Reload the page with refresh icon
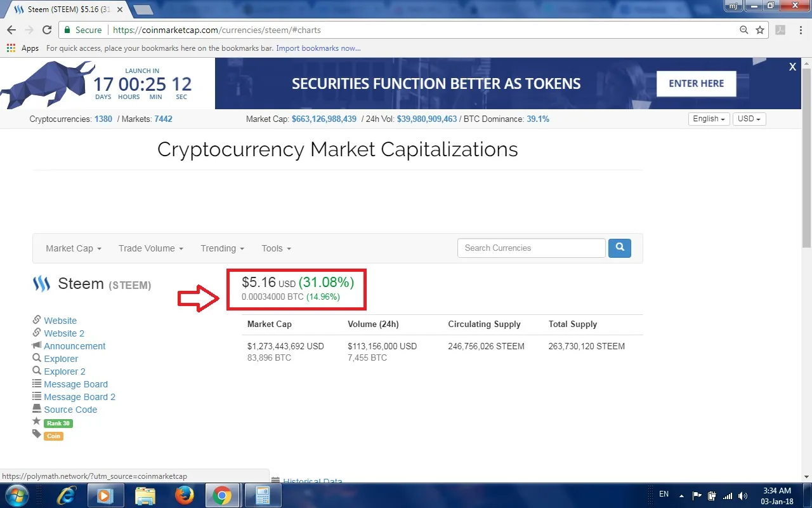Screen dimensions: 812x508 (47, 30)
